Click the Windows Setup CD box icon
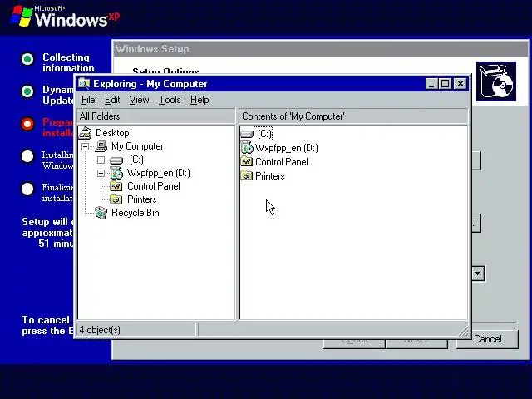Screen dimensions: 532x399 (496, 81)
